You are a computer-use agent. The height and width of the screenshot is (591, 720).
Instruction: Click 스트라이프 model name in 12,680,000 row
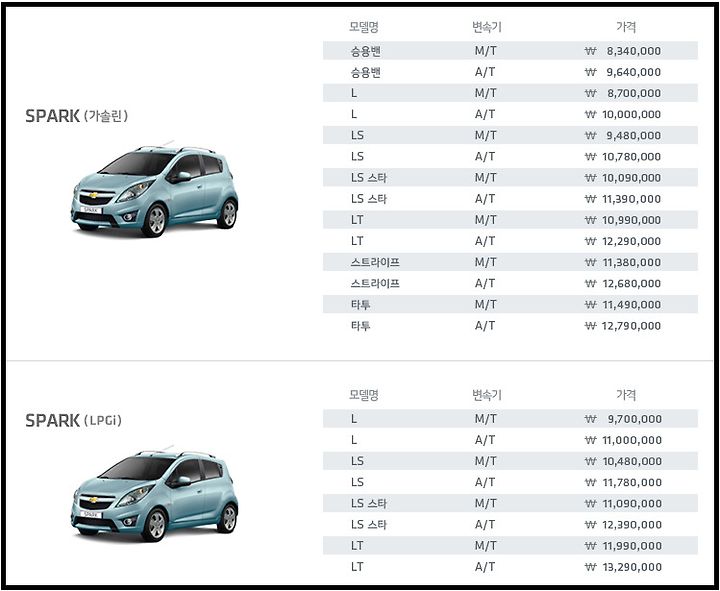click(x=375, y=283)
